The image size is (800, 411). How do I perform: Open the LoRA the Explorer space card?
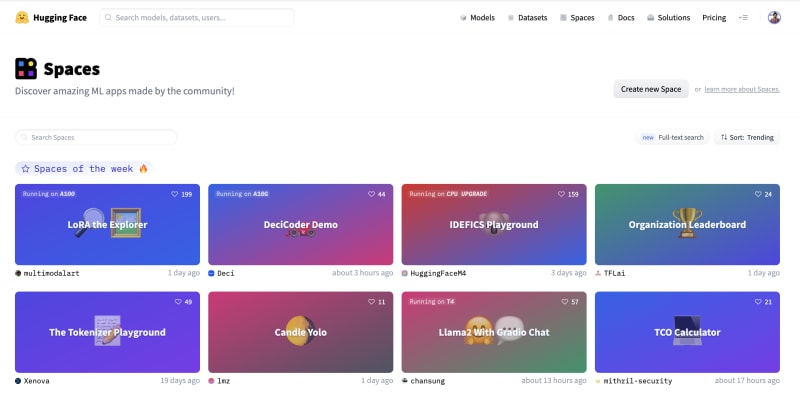tap(107, 224)
